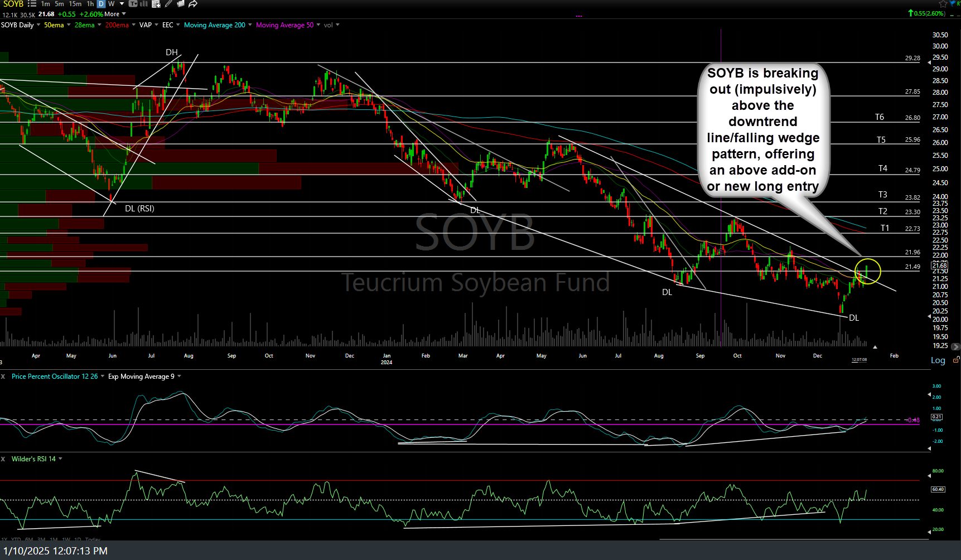Switch to the 5m timeframe

pos(59,4)
